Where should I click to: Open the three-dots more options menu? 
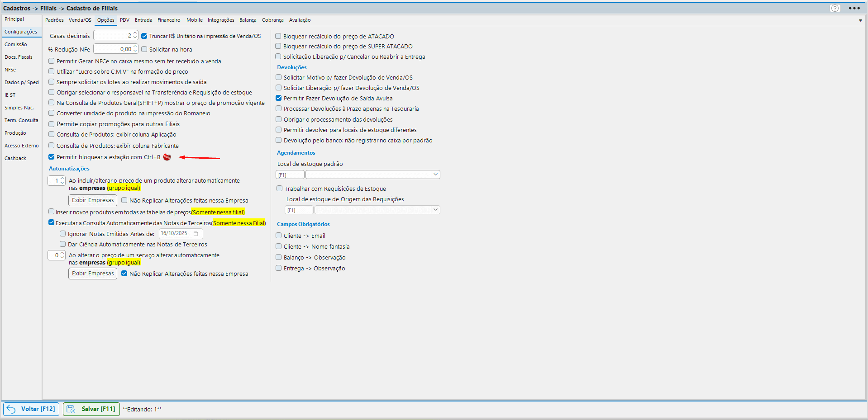click(854, 8)
